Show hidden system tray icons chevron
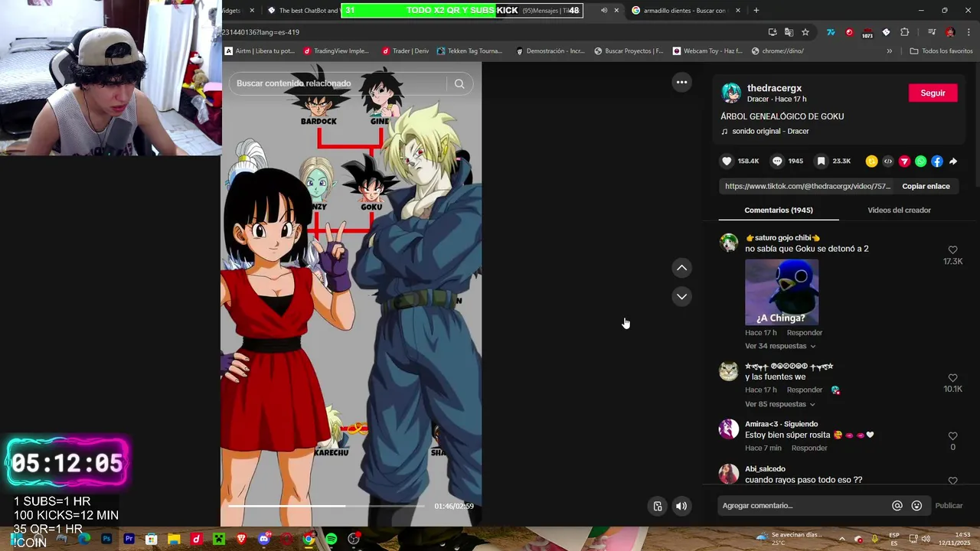 tap(841, 539)
